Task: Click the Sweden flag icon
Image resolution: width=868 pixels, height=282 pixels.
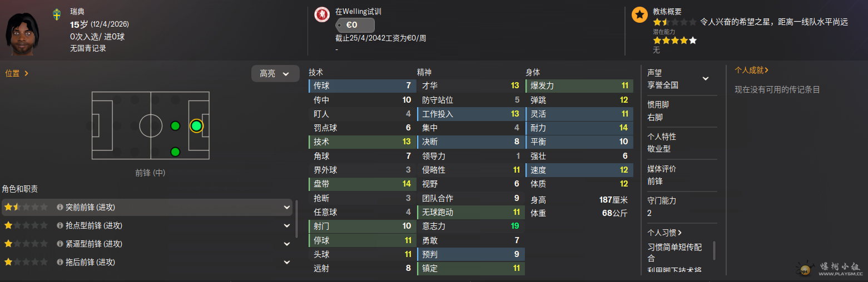Action: (57, 14)
